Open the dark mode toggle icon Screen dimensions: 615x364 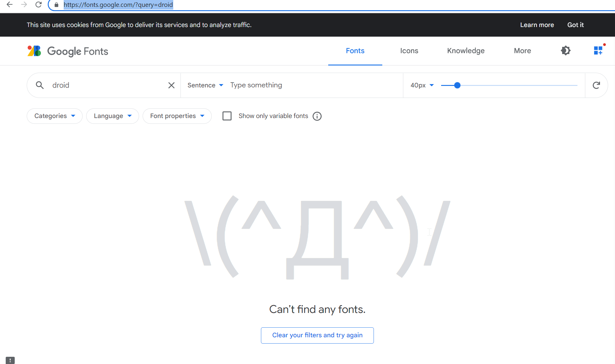tap(565, 51)
